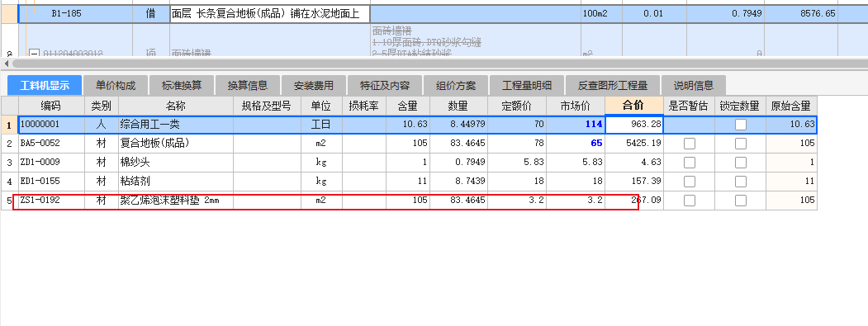The width and height of the screenshot is (868, 326).
Task: Click the 原始含量 column header
Action: click(792, 105)
